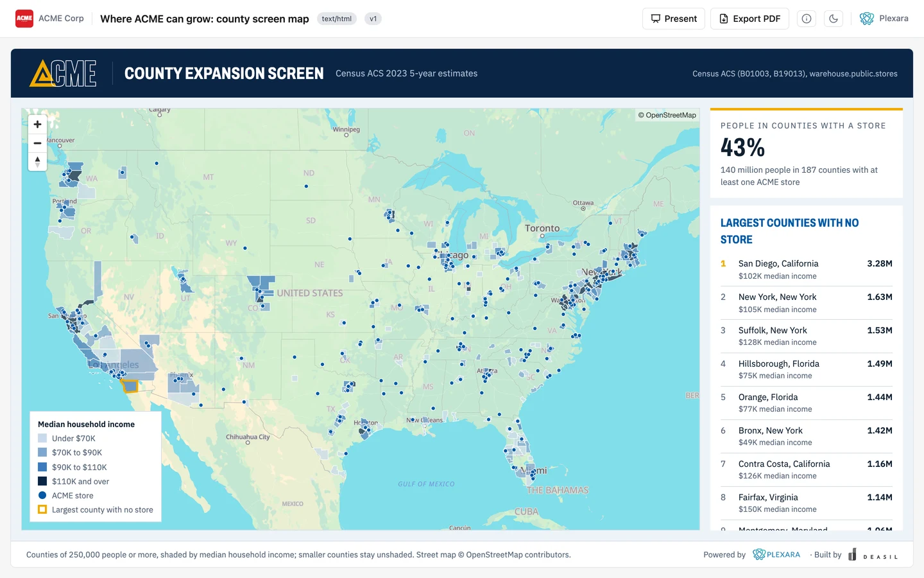Select Hillsborough, Florida row

tap(807, 370)
